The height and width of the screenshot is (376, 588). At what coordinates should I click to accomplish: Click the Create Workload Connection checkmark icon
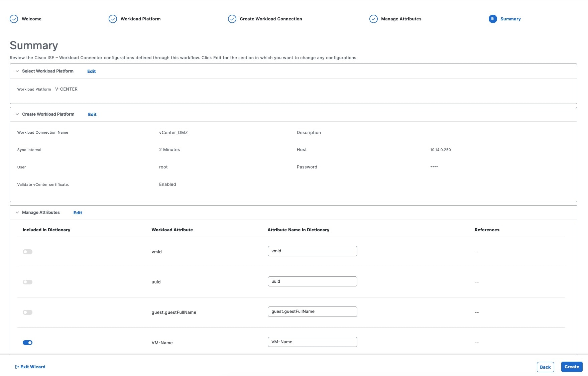232,19
